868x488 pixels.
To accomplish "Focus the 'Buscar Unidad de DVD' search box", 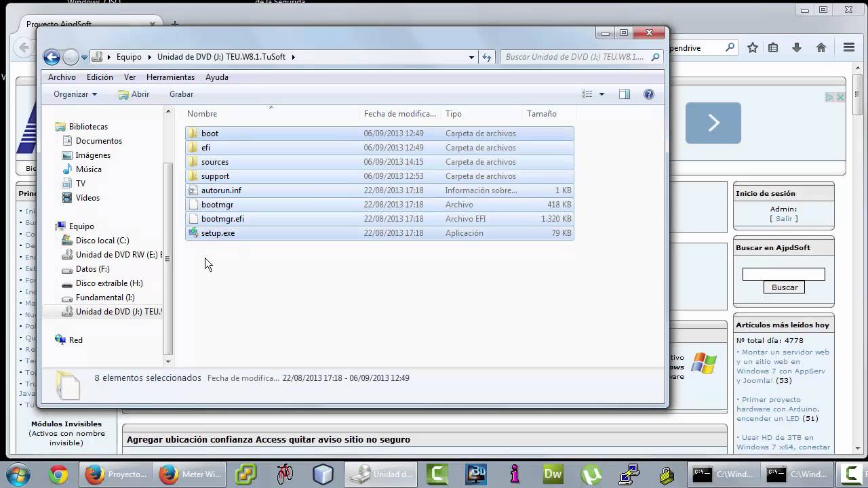I will tap(581, 57).
